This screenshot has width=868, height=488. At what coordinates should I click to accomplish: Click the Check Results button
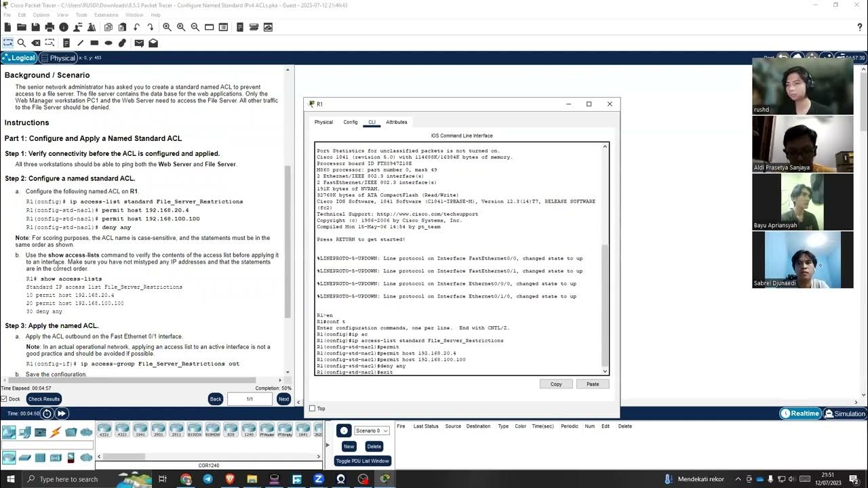pyautogui.click(x=44, y=399)
